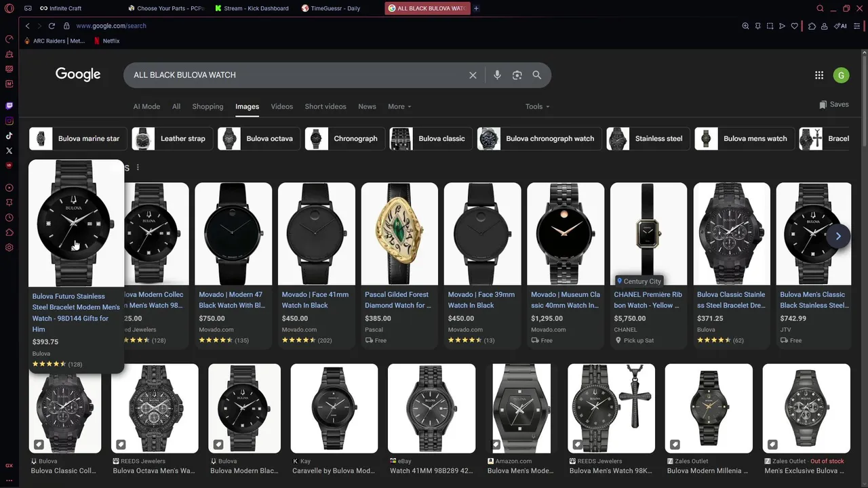Open the Opera GX main menu logo
This screenshot has width=868, height=488.
click(9, 8)
